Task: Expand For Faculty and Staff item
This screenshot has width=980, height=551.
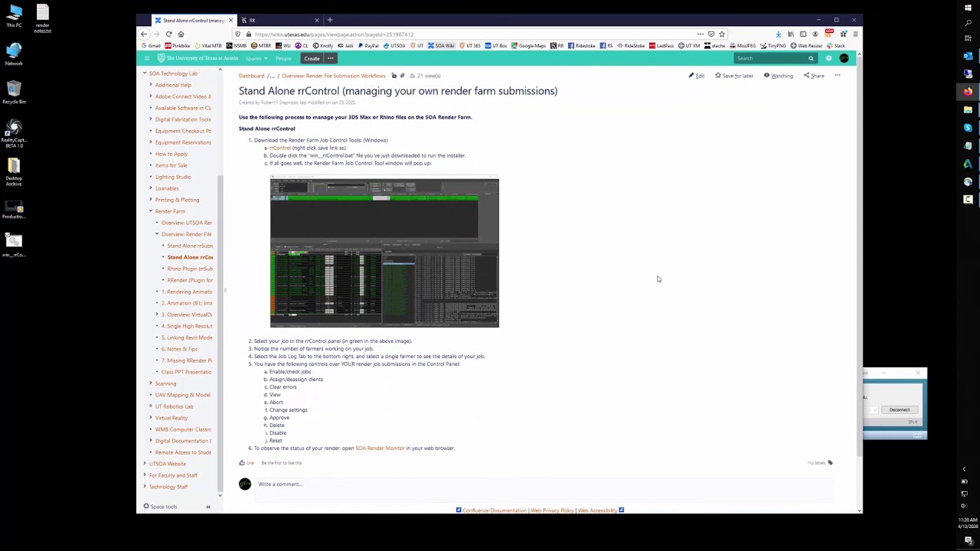Action: pos(145,475)
